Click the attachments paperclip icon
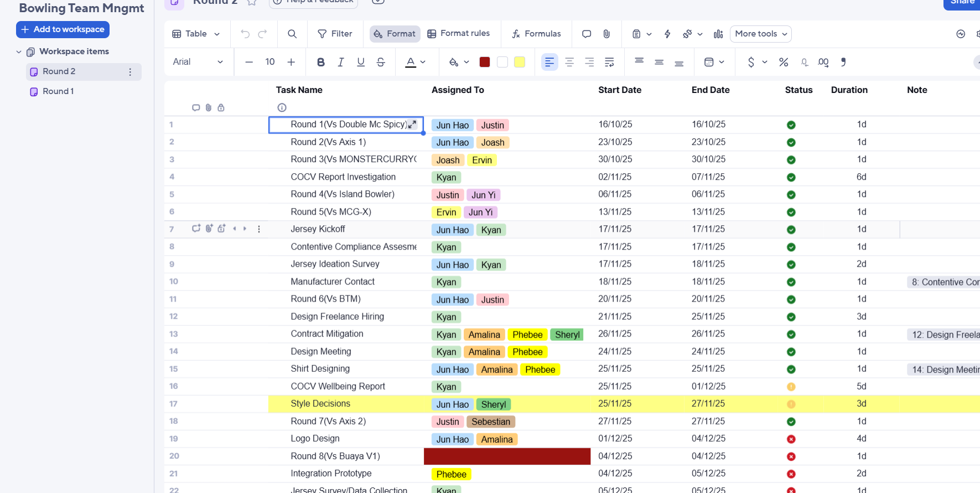980x493 pixels. 606,34
